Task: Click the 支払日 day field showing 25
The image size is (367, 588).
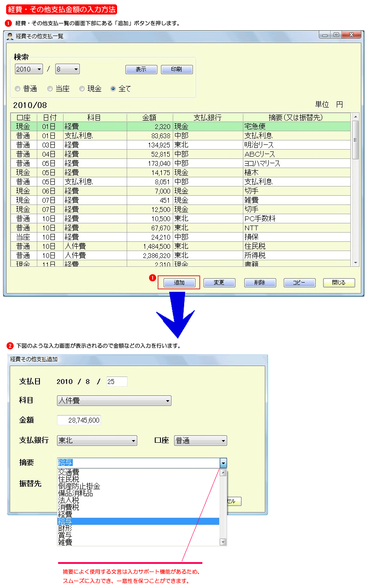Action: click(117, 381)
